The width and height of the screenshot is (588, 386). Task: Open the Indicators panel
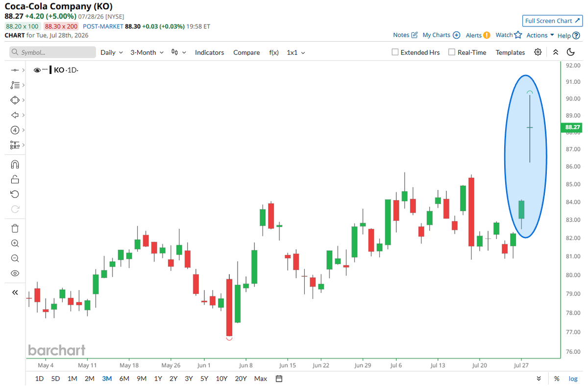pyautogui.click(x=209, y=52)
